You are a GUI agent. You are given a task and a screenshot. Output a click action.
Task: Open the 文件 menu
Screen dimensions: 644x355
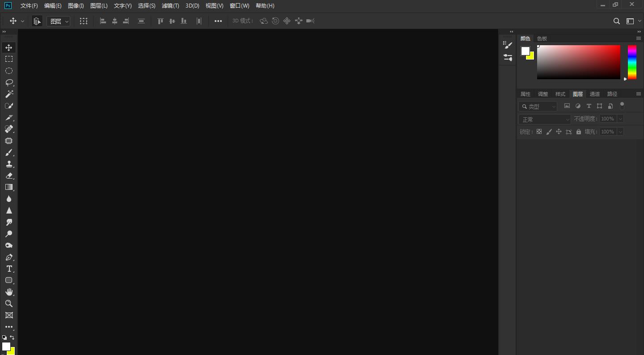click(29, 5)
